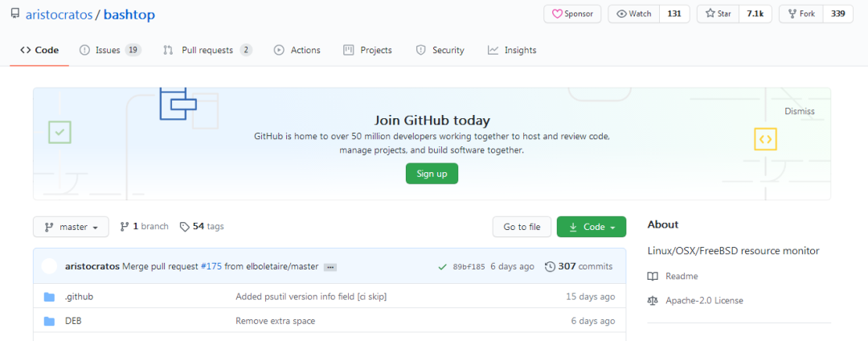Click the green Sign up button
The image size is (868, 341).
tap(432, 173)
